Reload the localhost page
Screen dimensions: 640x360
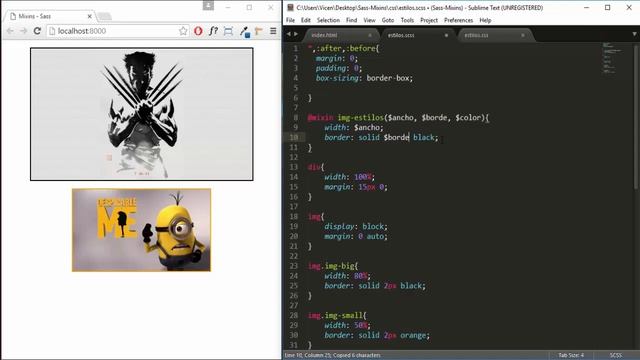[x=37, y=31]
